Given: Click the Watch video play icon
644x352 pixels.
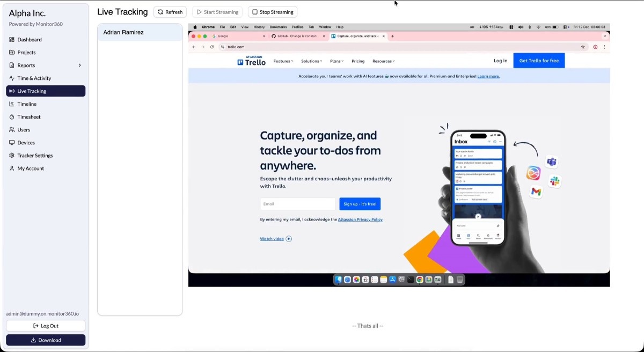Looking at the screenshot, I should (x=289, y=238).
